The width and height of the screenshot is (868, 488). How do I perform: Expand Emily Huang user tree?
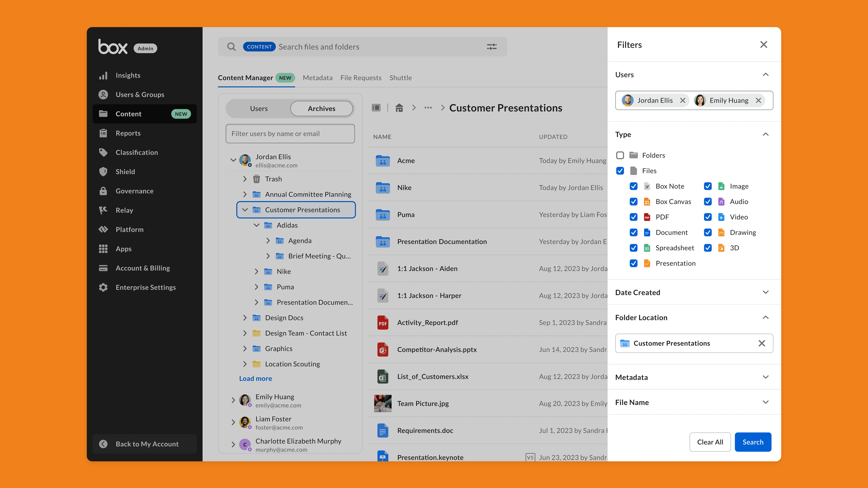(x=233, y=400)
